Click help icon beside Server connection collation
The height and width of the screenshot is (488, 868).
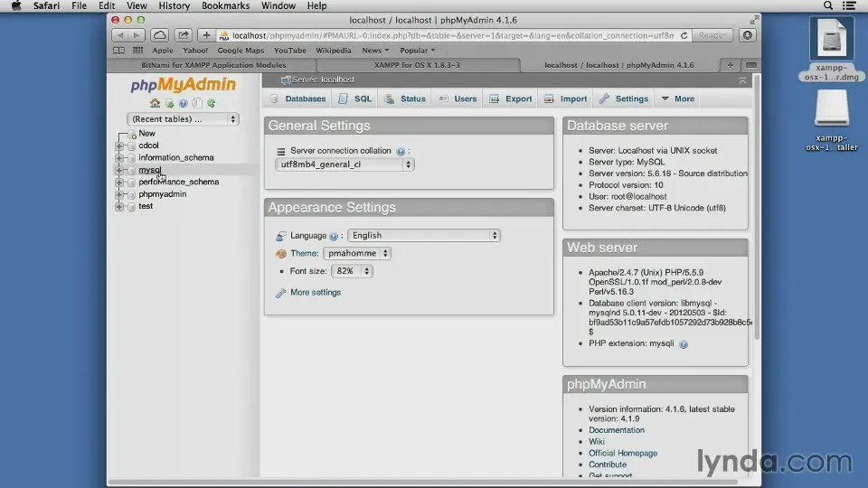pyautogui.click(x=401, y=151)
